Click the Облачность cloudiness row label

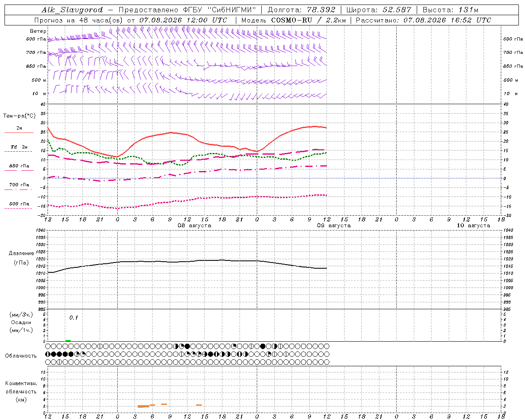click(21, 356)
